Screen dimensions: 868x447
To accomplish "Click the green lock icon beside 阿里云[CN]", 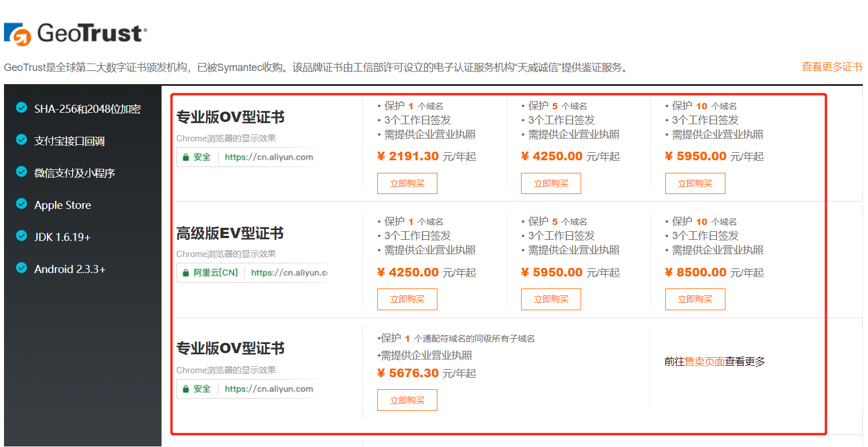I will pyautogui.click(x=186, y=273).
